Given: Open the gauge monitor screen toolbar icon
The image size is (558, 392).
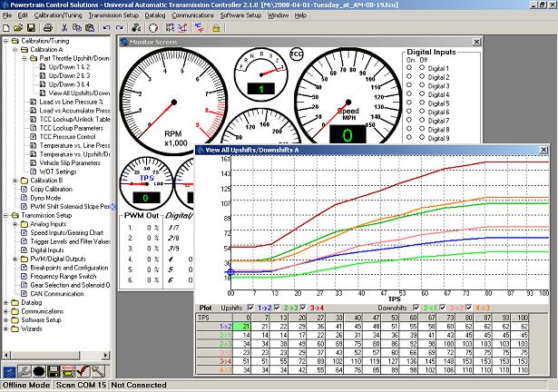Looking at the screenshot, I should pos(153,28).
